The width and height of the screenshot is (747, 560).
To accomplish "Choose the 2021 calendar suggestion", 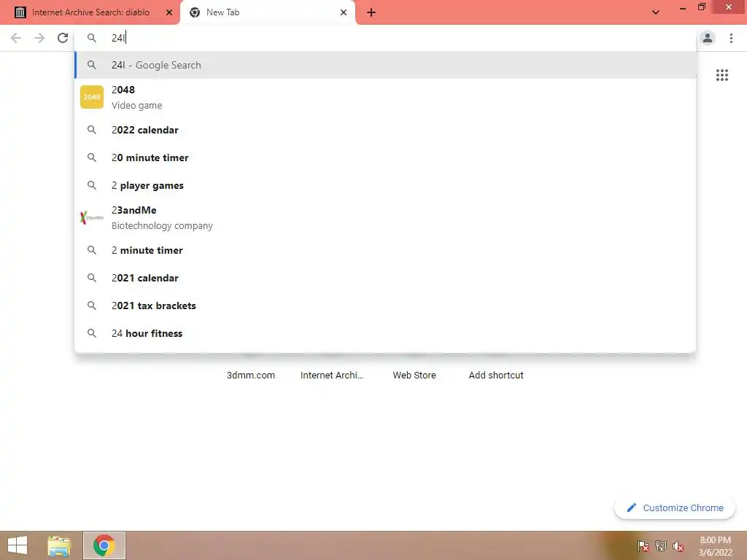I will coord(385,278).
